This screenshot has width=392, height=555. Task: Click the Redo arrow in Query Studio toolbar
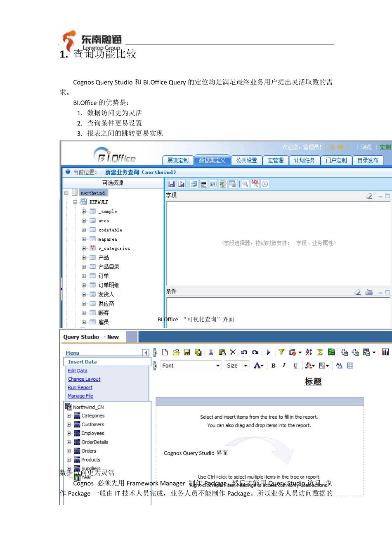tap(255, 352)
